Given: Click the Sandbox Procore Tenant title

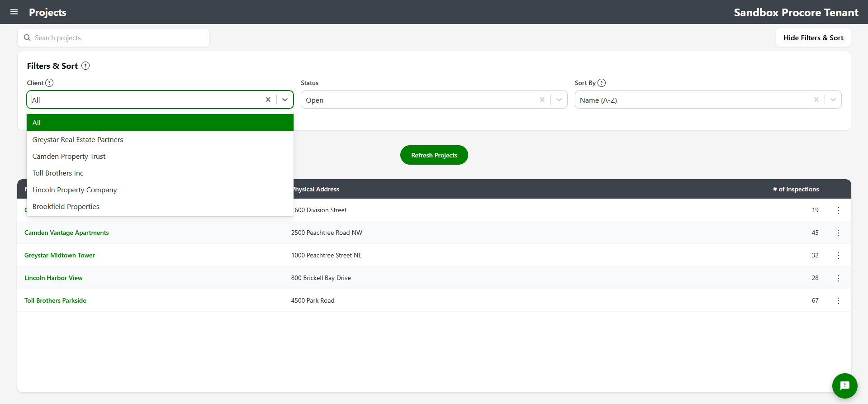Looking at the screenshot, I should click(x=796, y=12).
